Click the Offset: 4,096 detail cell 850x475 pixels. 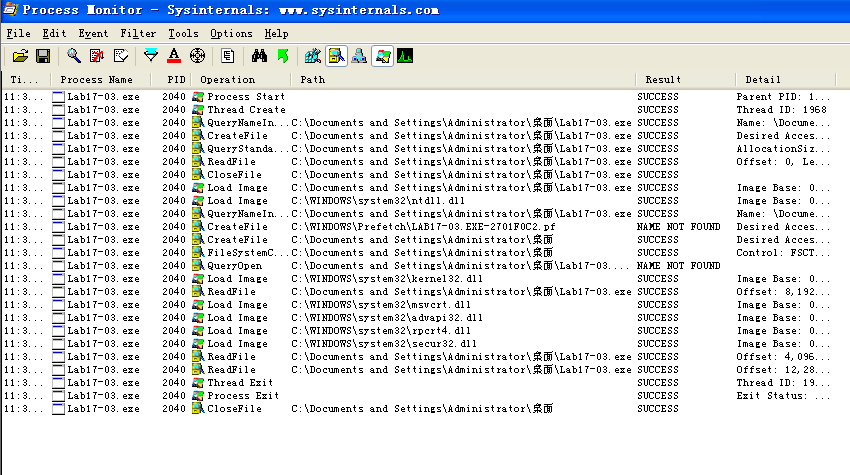tap(783, 357)
